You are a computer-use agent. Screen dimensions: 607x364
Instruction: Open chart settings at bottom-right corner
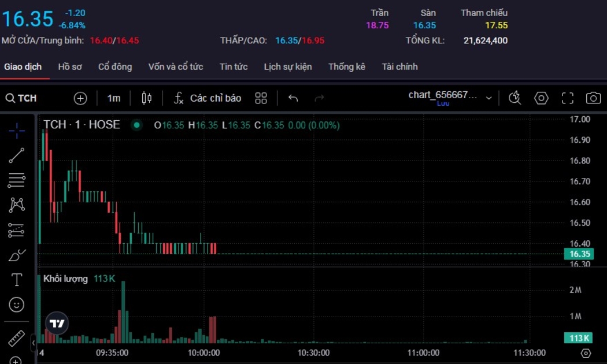click(586, 353)
